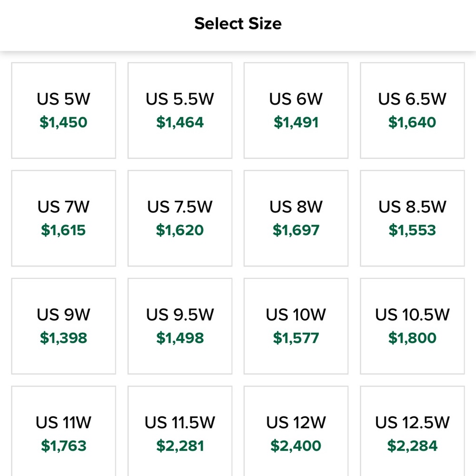Click the Select Size header title
This screenshot has width=476, height=476.
click(x=238, y=24)
